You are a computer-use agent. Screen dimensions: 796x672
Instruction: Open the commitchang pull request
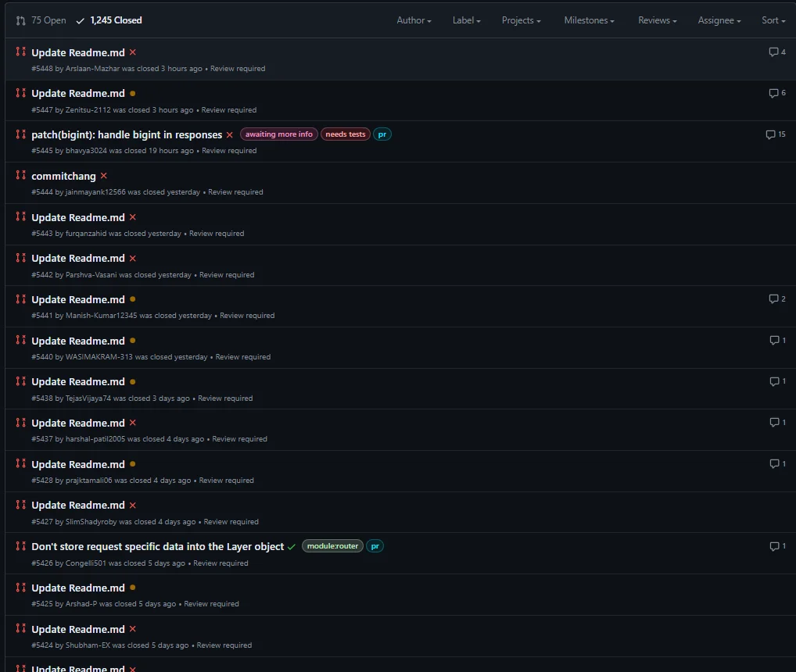click(x=63, y=176)
